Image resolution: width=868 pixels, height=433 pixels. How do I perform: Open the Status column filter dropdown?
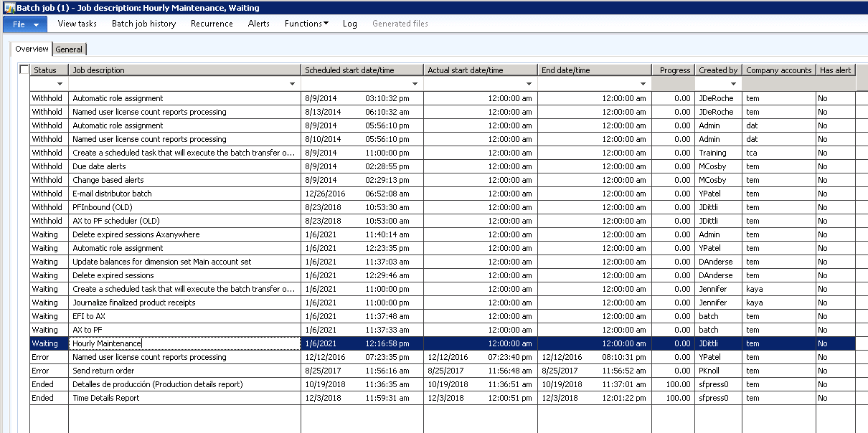(x=60, y=84)
